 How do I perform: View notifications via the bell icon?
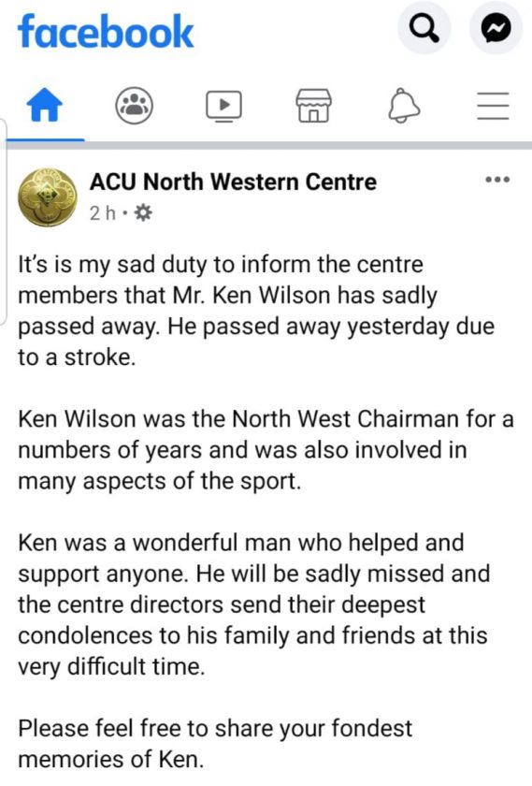coord(404,105)
